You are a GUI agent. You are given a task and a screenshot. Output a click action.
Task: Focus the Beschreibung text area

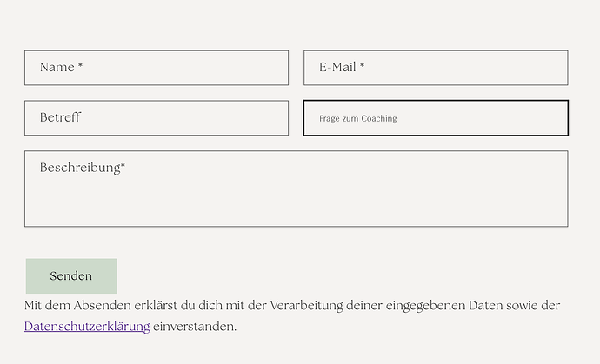296,189
